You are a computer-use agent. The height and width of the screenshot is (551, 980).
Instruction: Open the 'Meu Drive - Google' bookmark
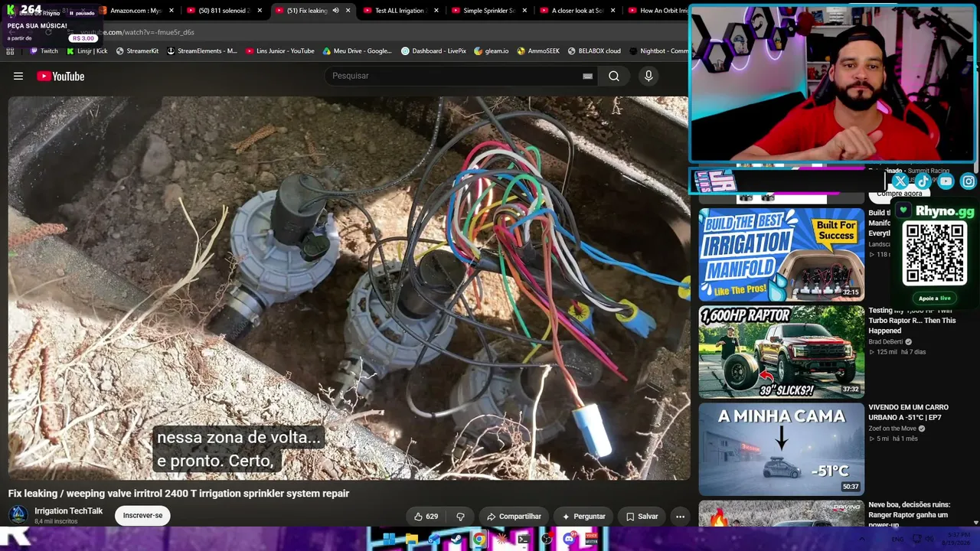tap(357, 51)
